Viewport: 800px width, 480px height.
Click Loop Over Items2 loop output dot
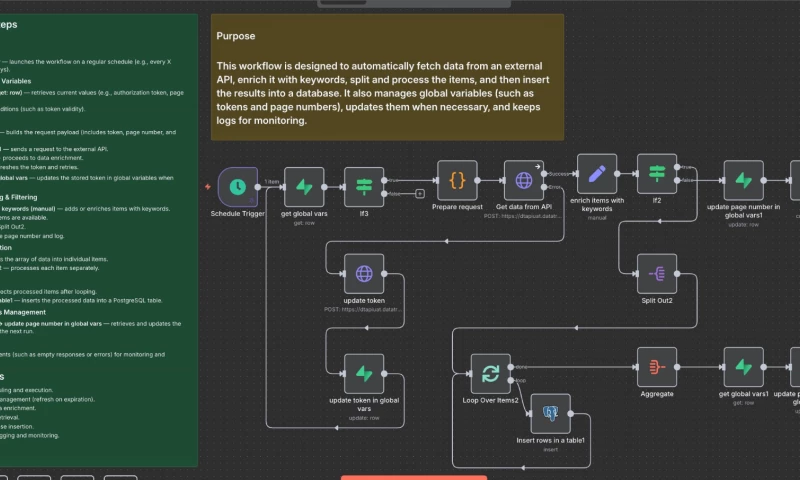tap(511, 380)
